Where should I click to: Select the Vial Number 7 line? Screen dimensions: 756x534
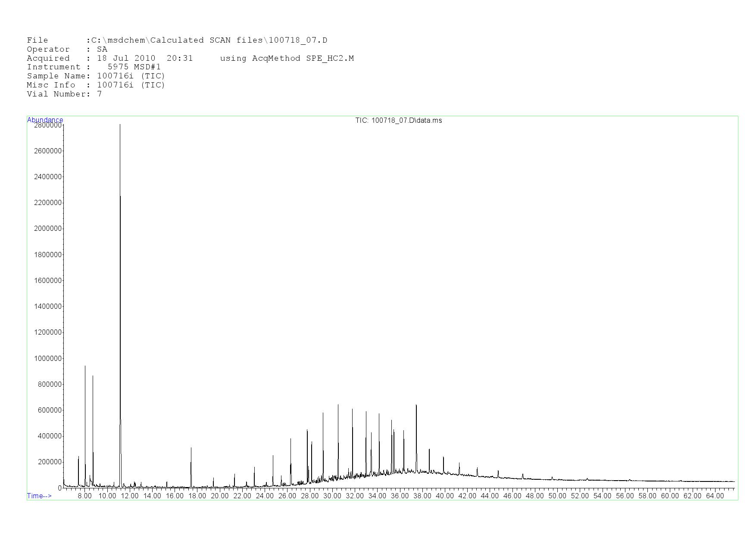(64, 94)
